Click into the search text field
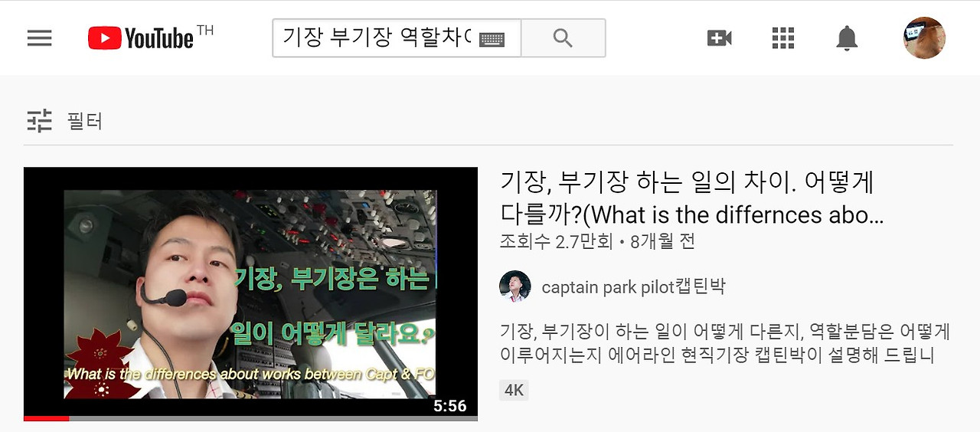This screenshot has height=432, width=980. pyautogui.click(x=376, y=38)
